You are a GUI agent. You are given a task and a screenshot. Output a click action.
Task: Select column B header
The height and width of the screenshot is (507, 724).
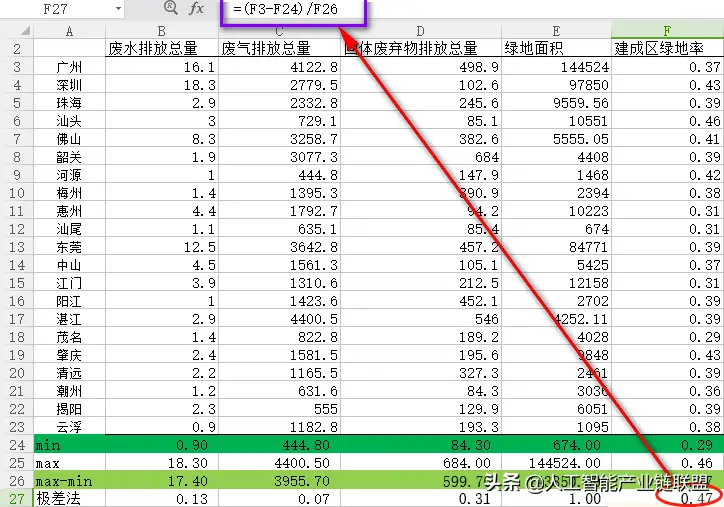(x=162, y=31)
